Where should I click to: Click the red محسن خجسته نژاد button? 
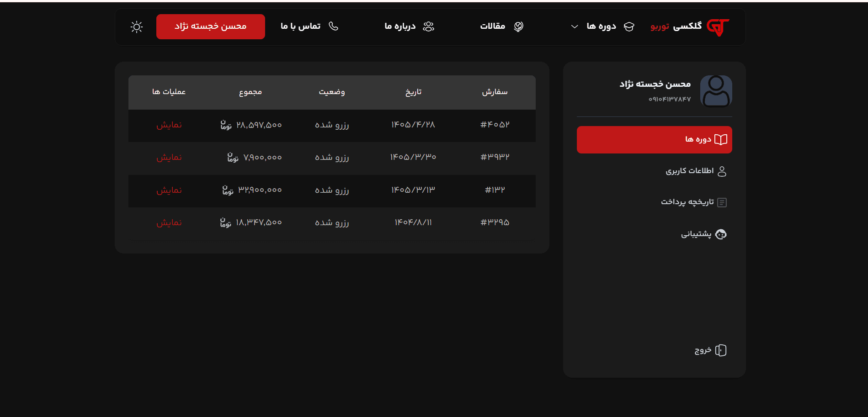211,26
